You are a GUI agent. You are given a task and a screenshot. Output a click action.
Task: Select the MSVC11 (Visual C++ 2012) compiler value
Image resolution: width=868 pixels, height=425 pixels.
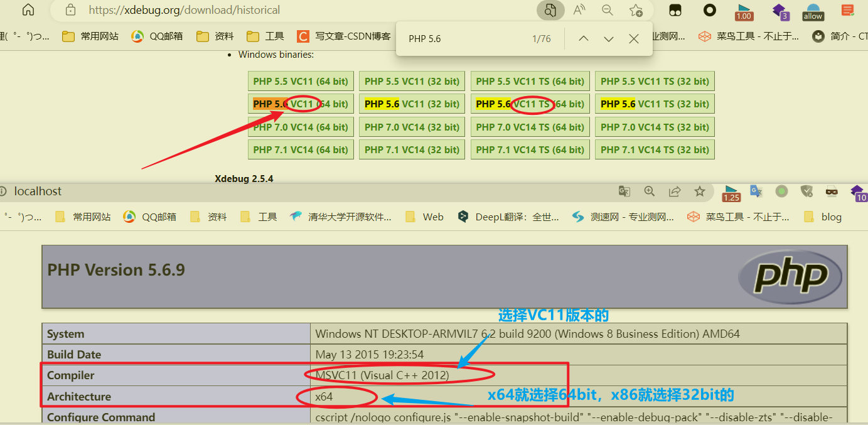point(382,375)
